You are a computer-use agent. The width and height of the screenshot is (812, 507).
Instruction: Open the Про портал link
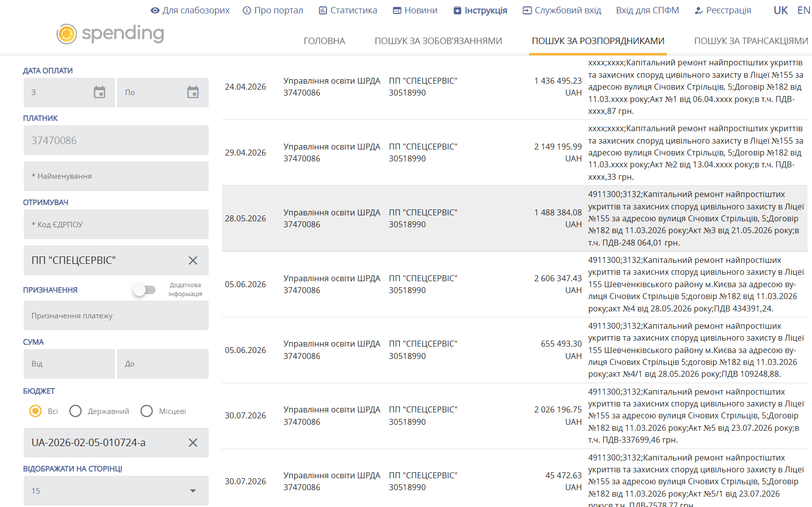click(x=278, y=10)
